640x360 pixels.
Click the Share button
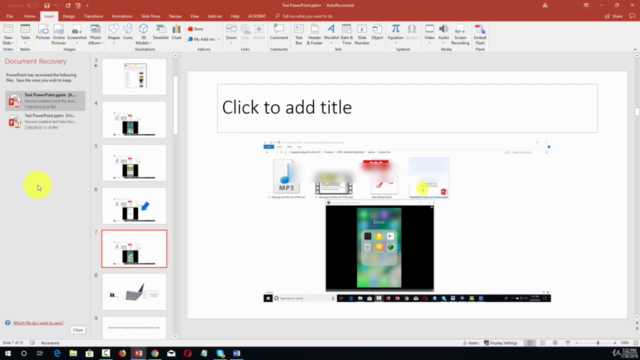point(614,16)
